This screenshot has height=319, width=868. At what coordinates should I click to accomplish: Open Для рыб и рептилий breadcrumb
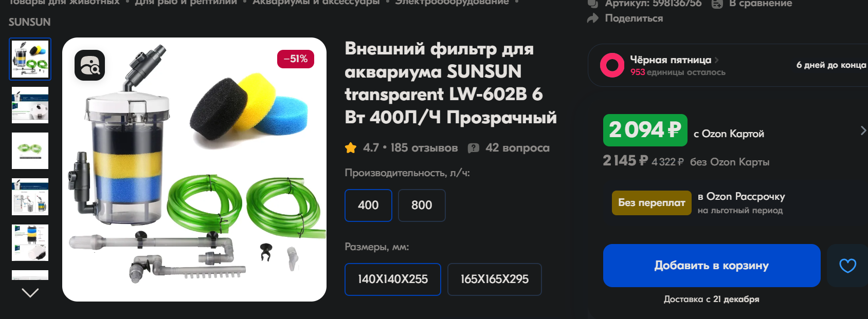pyautogui.click(x=186, y=3)
